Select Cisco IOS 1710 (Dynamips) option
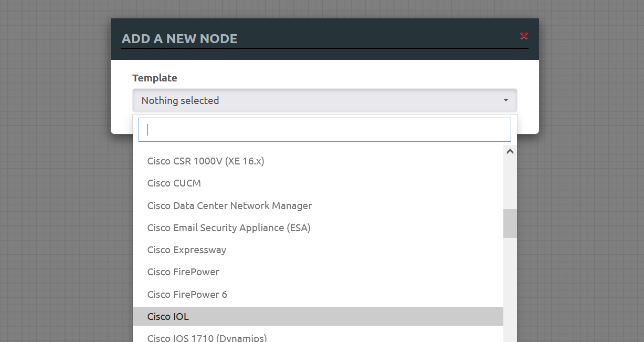The height and width of the screenshot is (342, 644). click(318, 336)
